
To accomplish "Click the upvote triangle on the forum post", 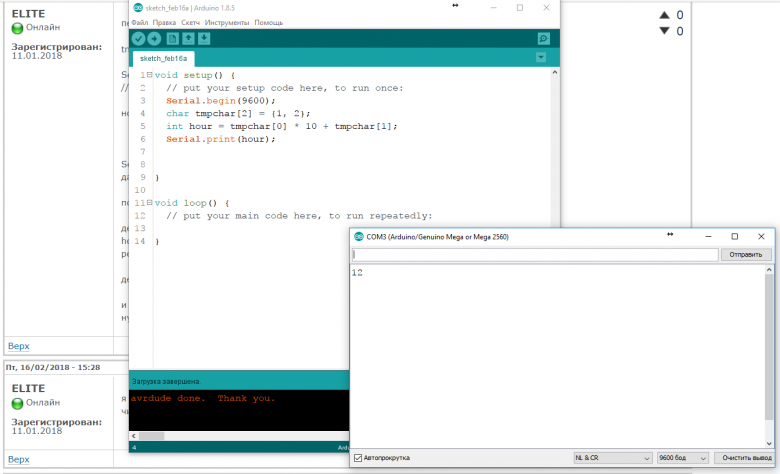I will [x=664, y=15].
